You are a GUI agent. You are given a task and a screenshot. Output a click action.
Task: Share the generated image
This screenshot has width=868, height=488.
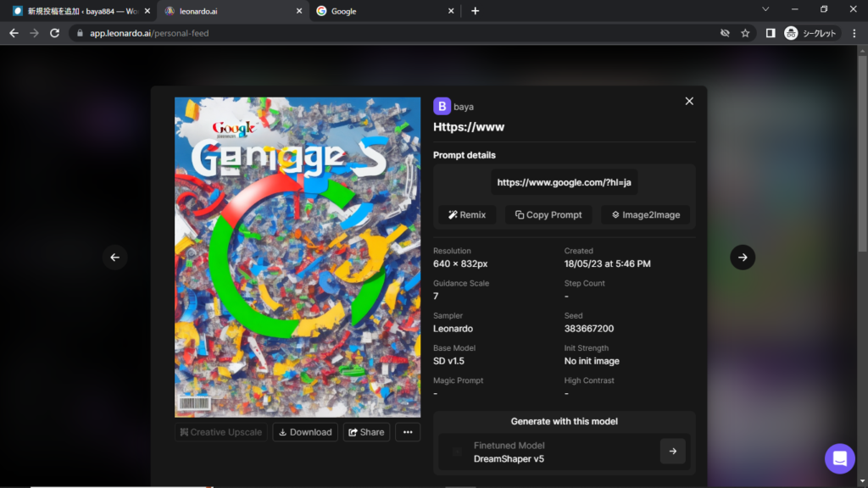366,432
